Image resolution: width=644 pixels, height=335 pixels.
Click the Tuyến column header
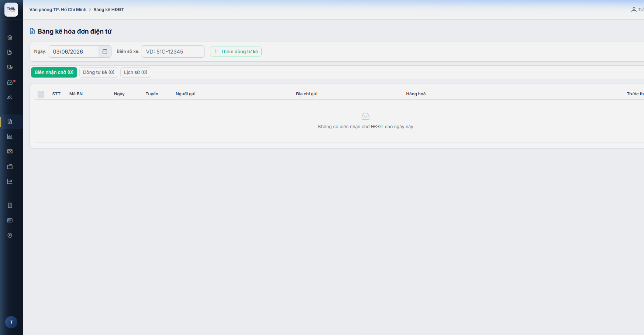click(x=152, y=94)
